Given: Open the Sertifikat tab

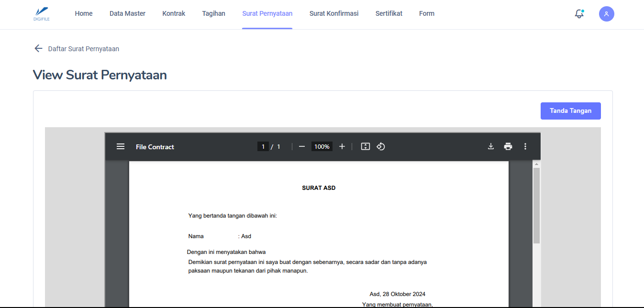Looking at the screenshot, I should (389, 13).
